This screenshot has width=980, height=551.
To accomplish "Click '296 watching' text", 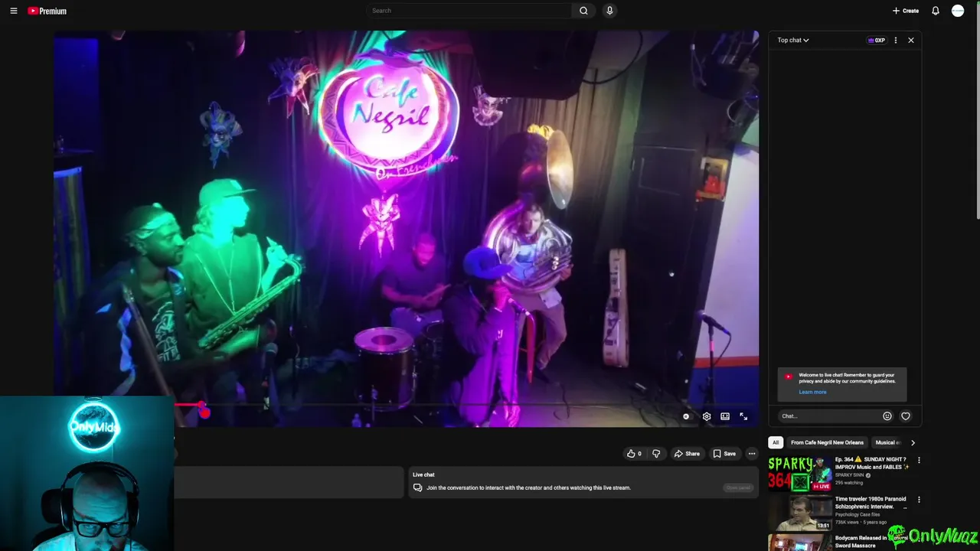I will click(x=849, y=483).
